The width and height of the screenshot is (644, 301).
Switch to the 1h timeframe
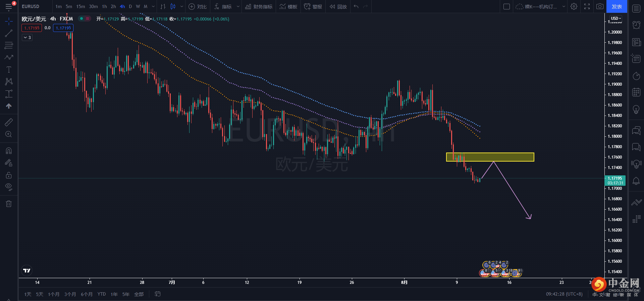[x=104, y=6]
